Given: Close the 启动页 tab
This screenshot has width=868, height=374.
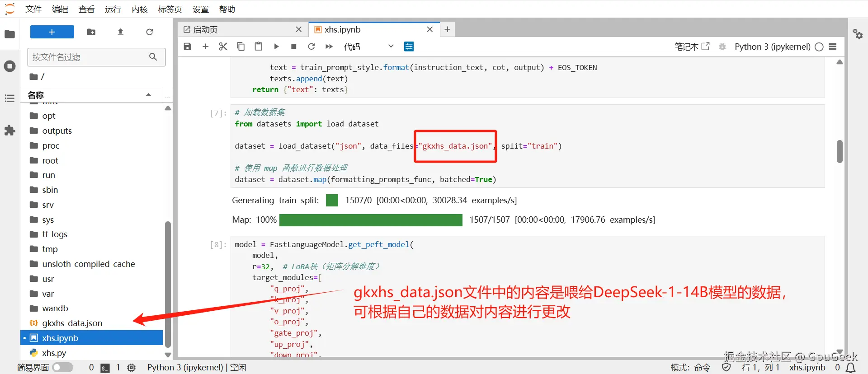Looking at the screenshot, I should point(299,29).
